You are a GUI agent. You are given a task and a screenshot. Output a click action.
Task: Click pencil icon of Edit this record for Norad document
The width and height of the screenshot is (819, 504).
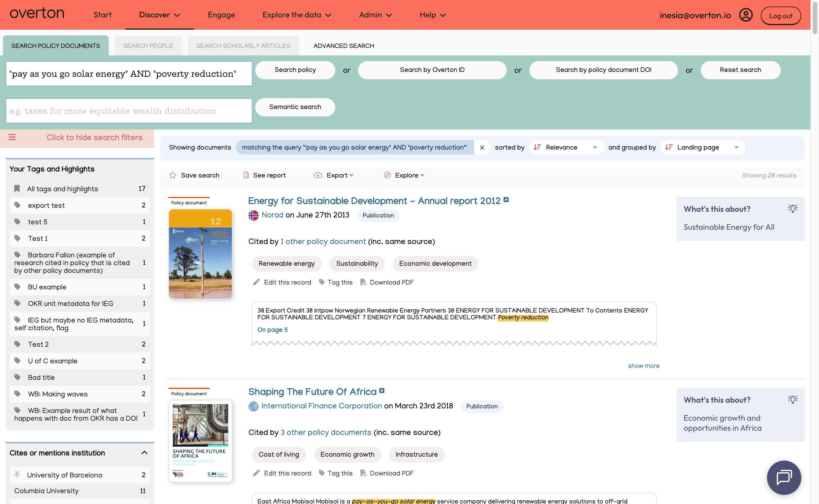click(256, 282)
